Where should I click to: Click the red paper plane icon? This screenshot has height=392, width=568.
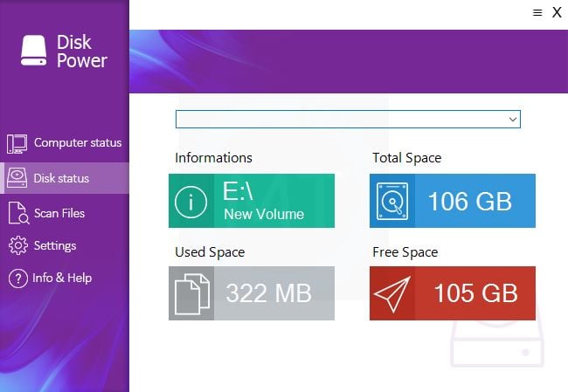392,294
